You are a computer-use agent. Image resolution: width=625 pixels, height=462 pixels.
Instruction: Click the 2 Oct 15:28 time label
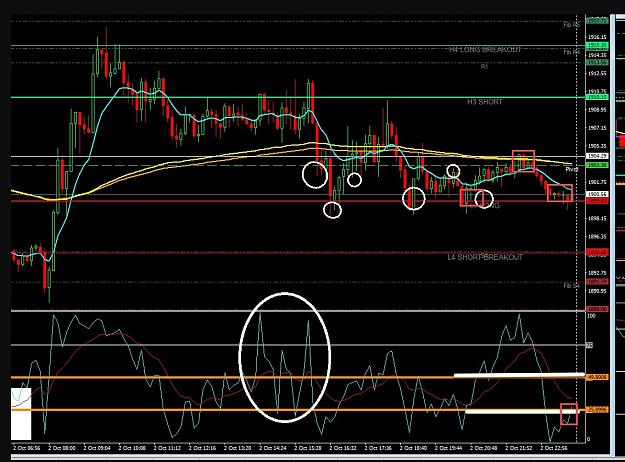coord(308,448)
